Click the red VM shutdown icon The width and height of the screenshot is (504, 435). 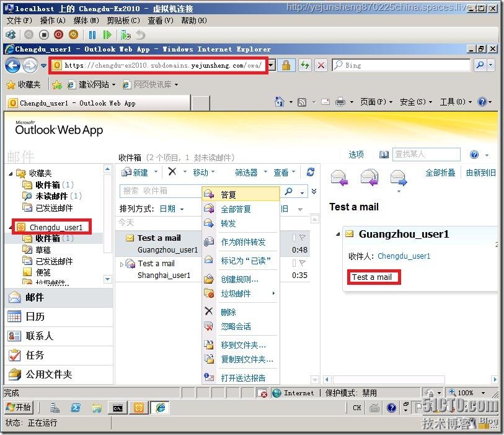pyautogui.click(x=59, y=34)
